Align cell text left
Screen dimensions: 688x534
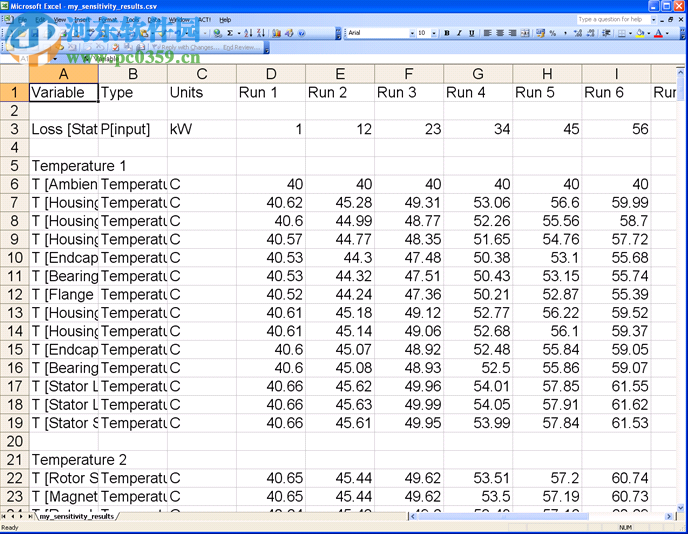(487, 33)
